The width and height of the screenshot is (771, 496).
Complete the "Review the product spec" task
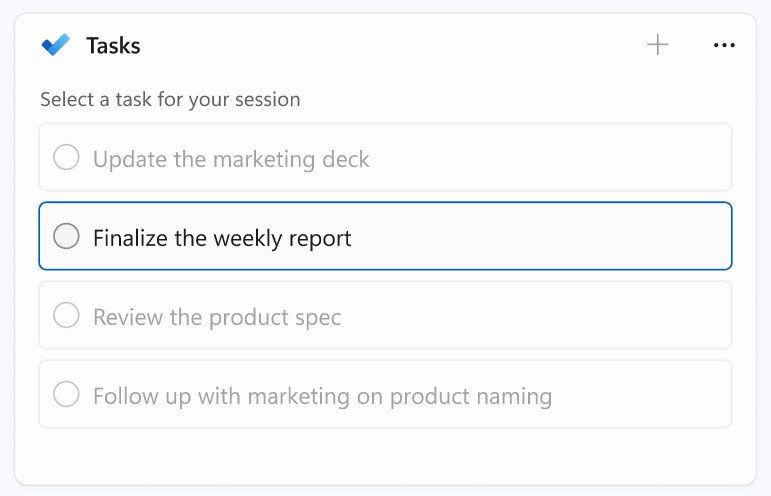click(66, 316)
